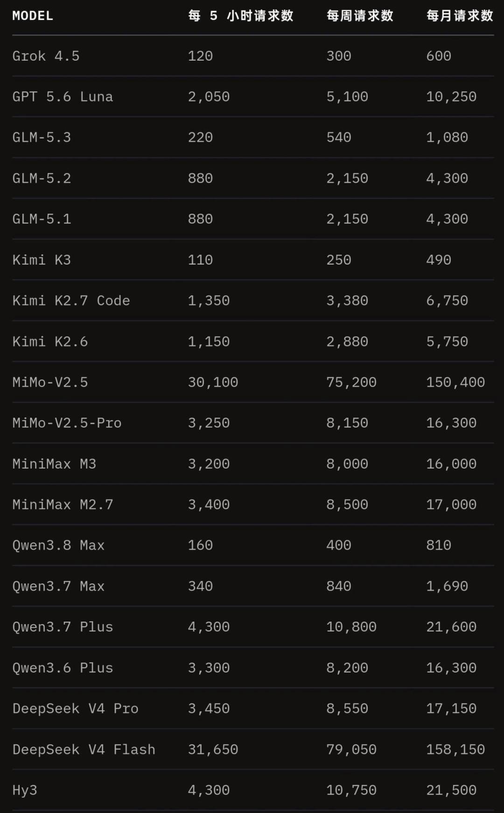504x813 pixels.
Task: Click the GLM-5.3 model name
Action: click(42, 138)
